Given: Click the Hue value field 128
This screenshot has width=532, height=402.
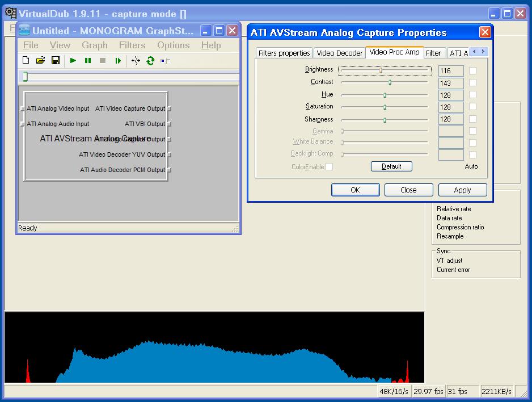Looking at the screenshot, I should (x=451, y=95).
